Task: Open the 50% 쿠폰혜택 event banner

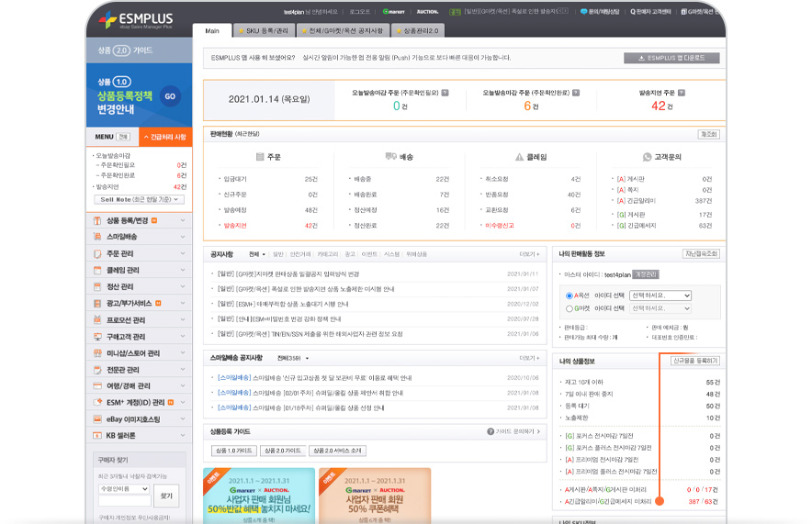Action: [375, 496]
